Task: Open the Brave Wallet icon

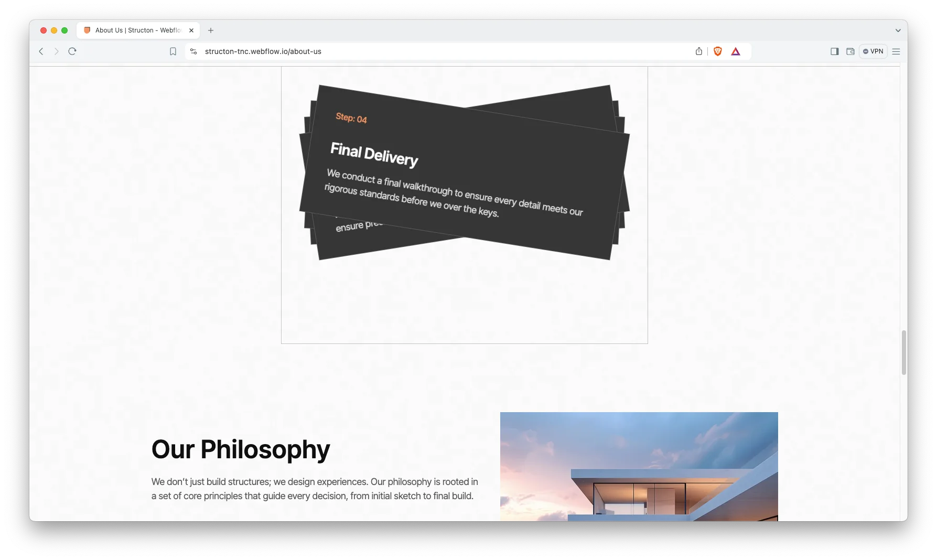Action: click(x=850, y=51)
